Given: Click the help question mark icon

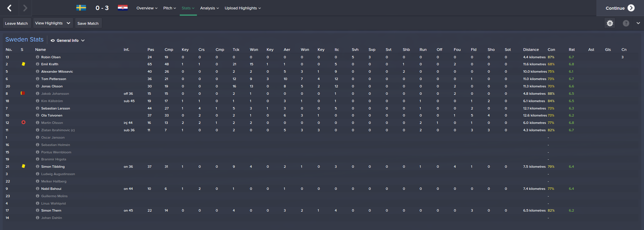Looking at the screenshot, I should 626,23.
